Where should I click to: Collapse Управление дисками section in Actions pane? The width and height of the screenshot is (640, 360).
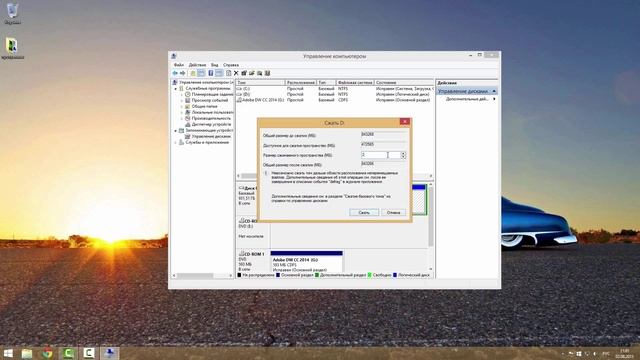pyautogui.click(x=494, y=91)
